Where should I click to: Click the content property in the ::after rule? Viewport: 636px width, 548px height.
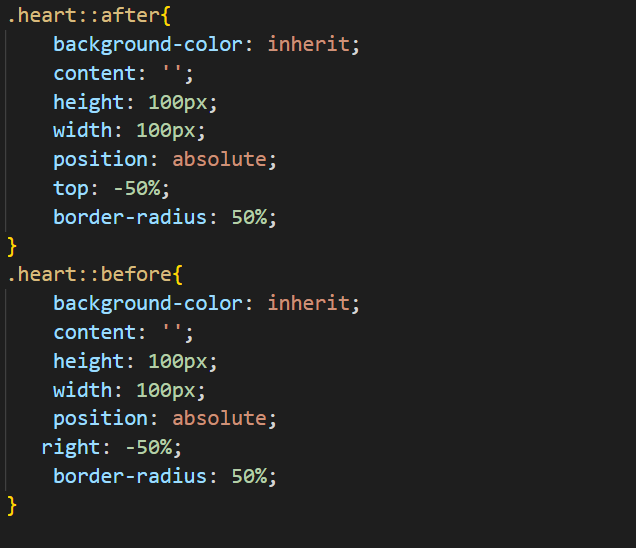click(x=95, y=74)
